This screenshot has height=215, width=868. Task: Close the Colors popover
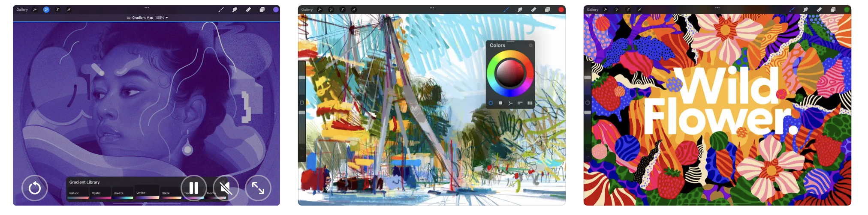pyautogui.click(x=530, y=45)
